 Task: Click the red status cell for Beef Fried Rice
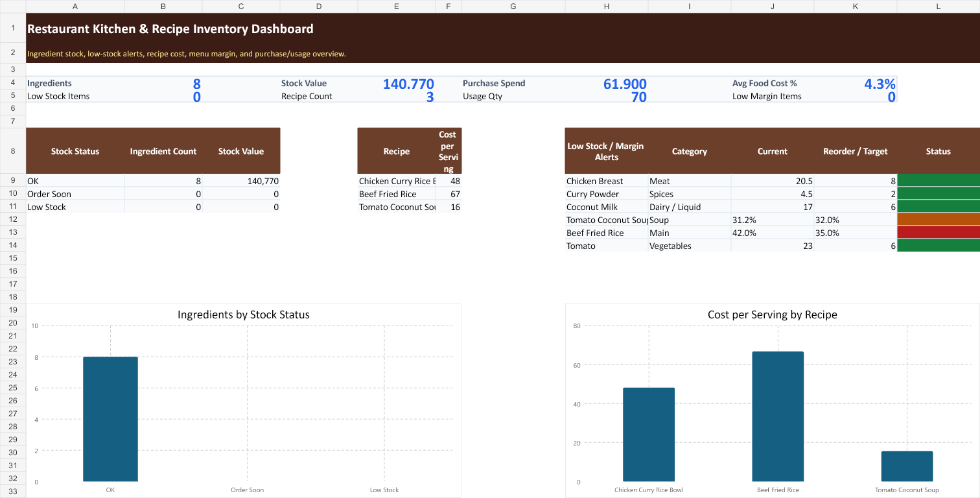pos(939,233)
